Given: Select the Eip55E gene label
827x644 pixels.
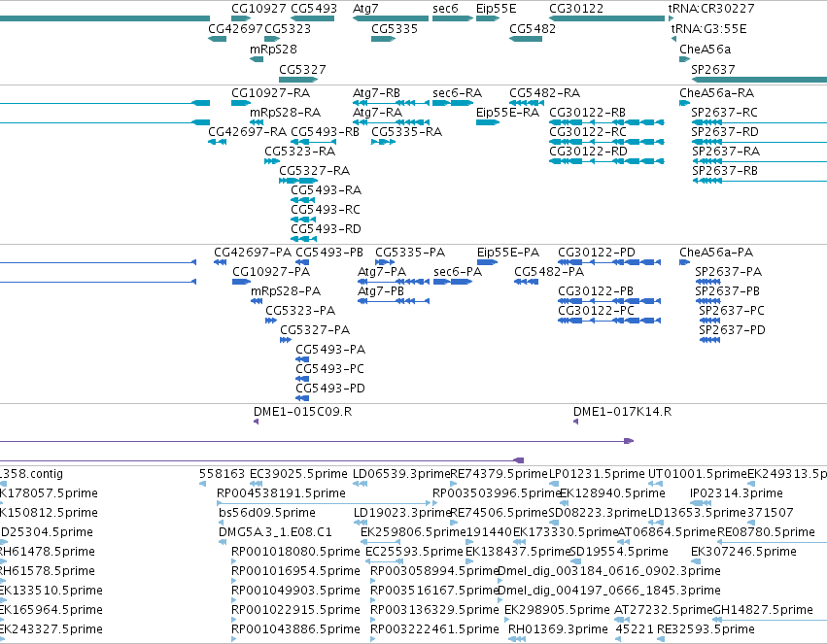Looking at the screenshot, I should [x=496, y=9].
